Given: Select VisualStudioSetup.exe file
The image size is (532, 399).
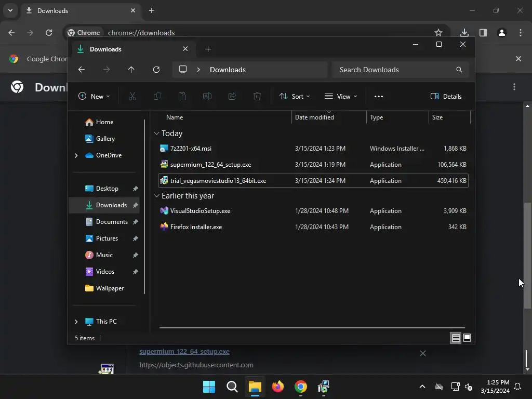Looking at the screenshot, I should (x=313, y=211).
